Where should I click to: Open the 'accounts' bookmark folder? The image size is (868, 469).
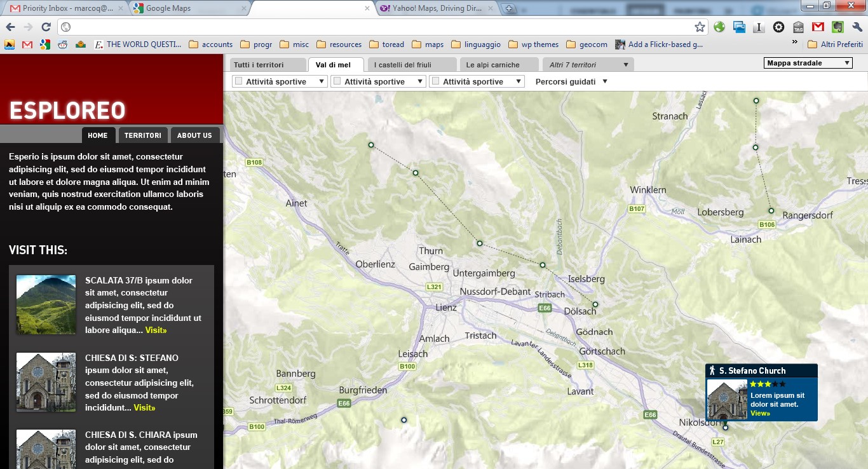(211, 44)
